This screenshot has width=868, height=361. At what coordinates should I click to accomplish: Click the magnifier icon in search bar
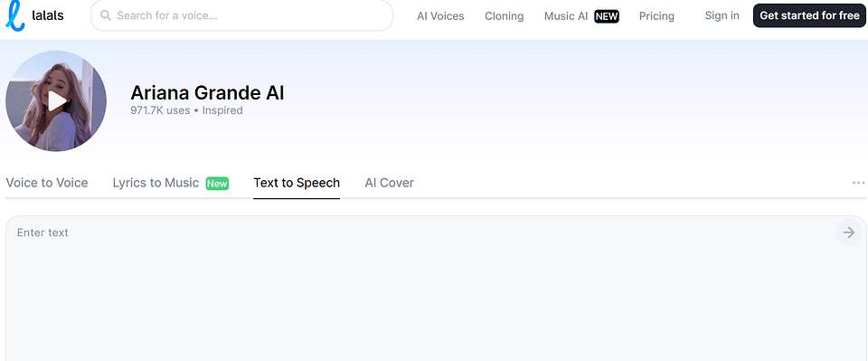(105, 15)
